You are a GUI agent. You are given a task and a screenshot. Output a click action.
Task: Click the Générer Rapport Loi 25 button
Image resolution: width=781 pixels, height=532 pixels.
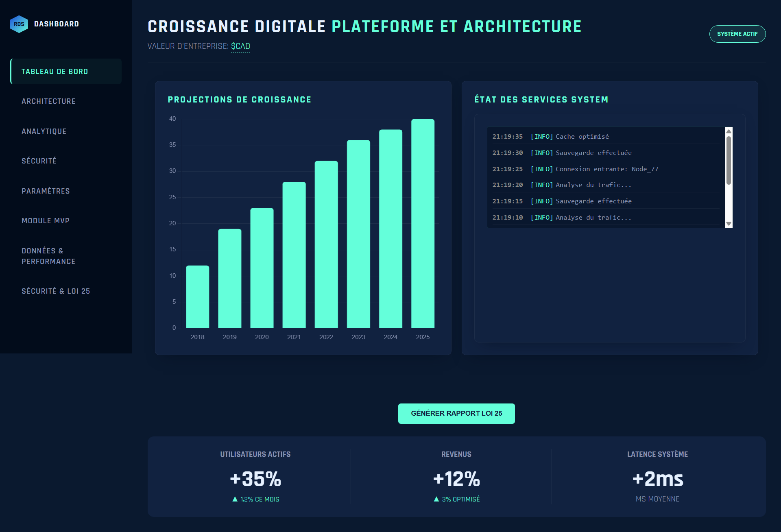(x=456, y=413)
